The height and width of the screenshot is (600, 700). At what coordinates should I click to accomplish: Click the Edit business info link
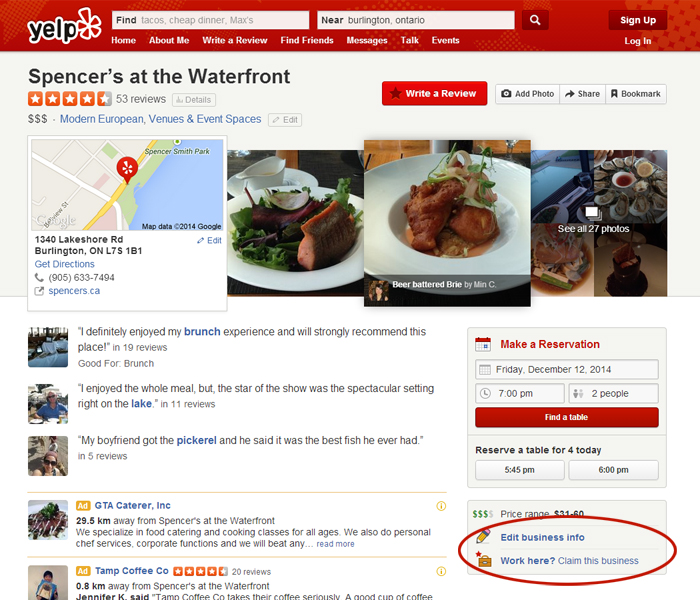[542, 538]
